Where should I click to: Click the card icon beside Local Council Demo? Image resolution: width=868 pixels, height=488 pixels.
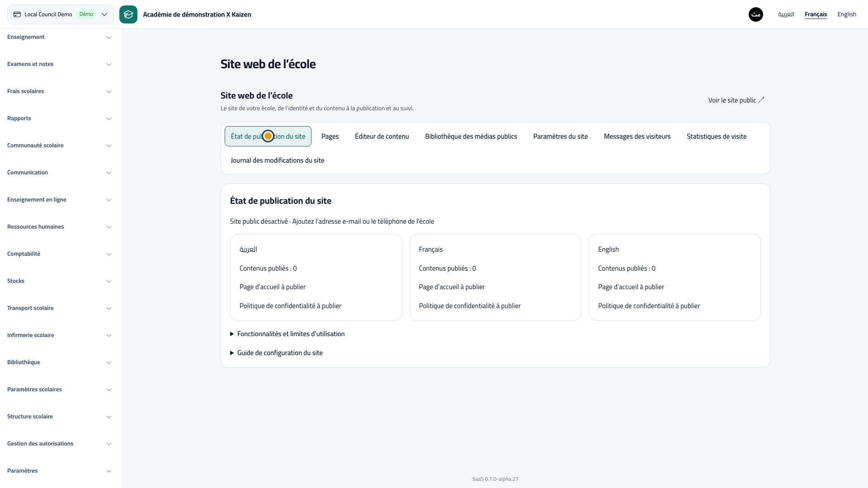17,14
